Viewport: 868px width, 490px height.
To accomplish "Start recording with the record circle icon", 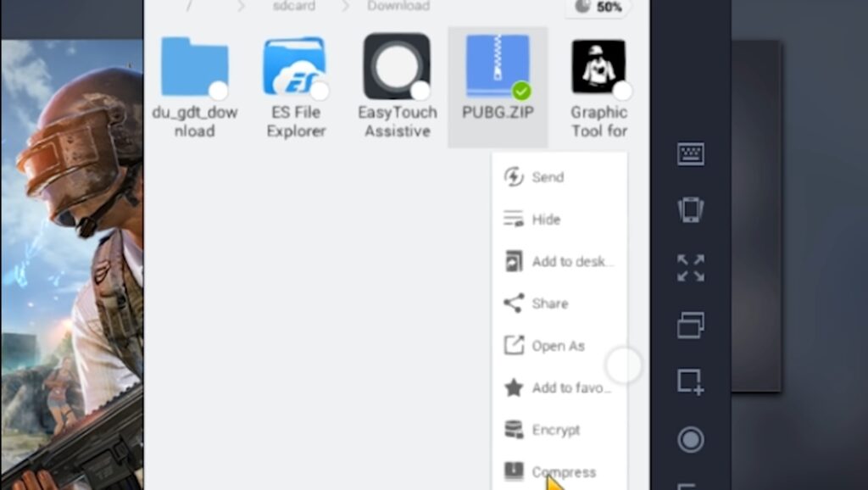I will tap(691, 439).
